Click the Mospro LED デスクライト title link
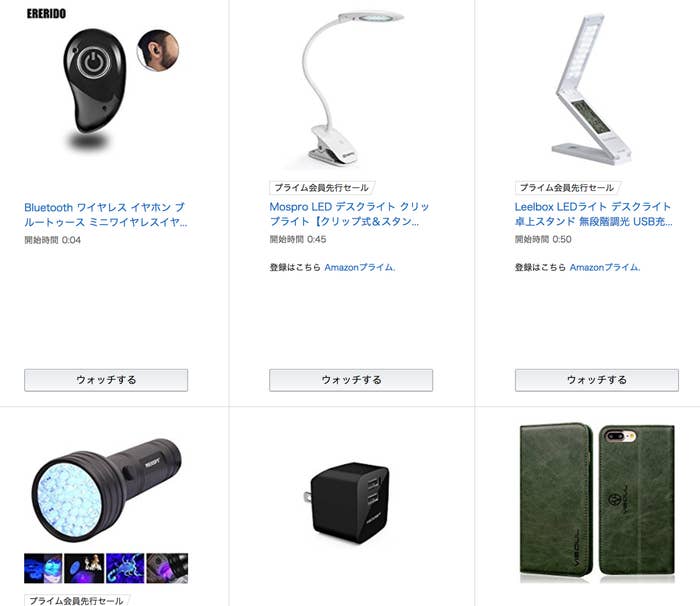This screenshot has height=606, width=700. [x=349, y=214]
